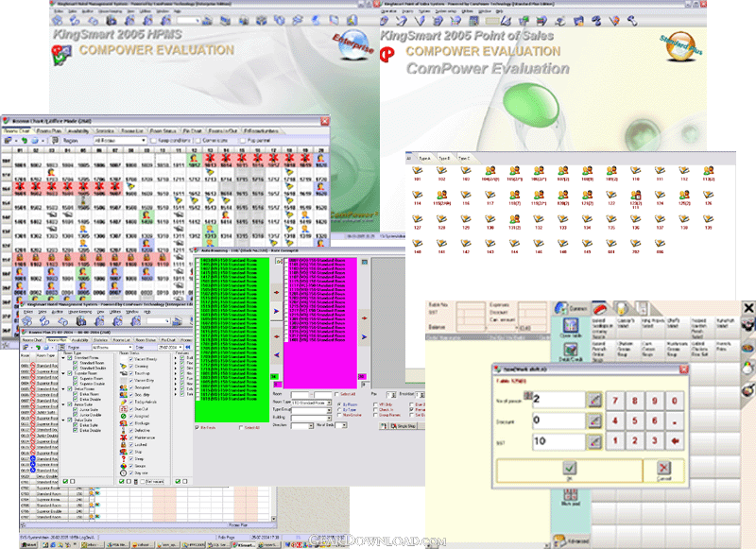Click the Windows Start button on taskbar
The height and width of the screenshot is (549, 756).
tap(29, 545)
